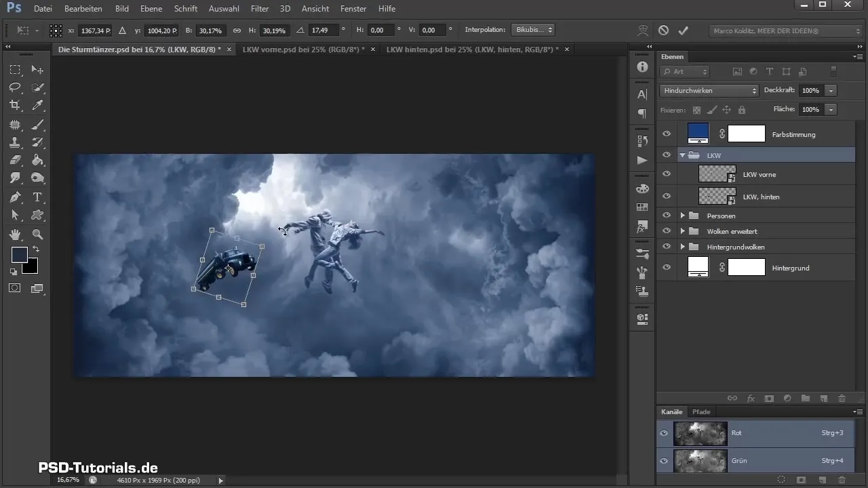This screenshot has height=488, width=868.
Task: Select the Zoom tool
Action: [x=38, y=235]
